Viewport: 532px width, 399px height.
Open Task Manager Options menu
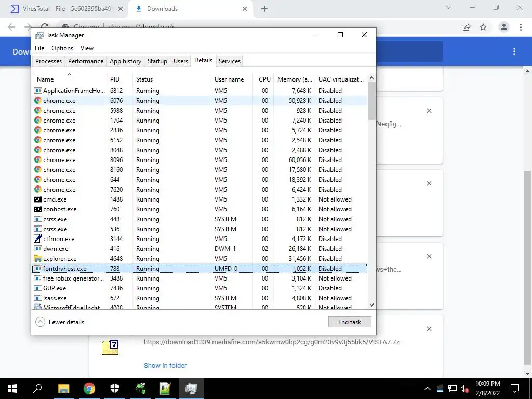click(x=62, y=48)
